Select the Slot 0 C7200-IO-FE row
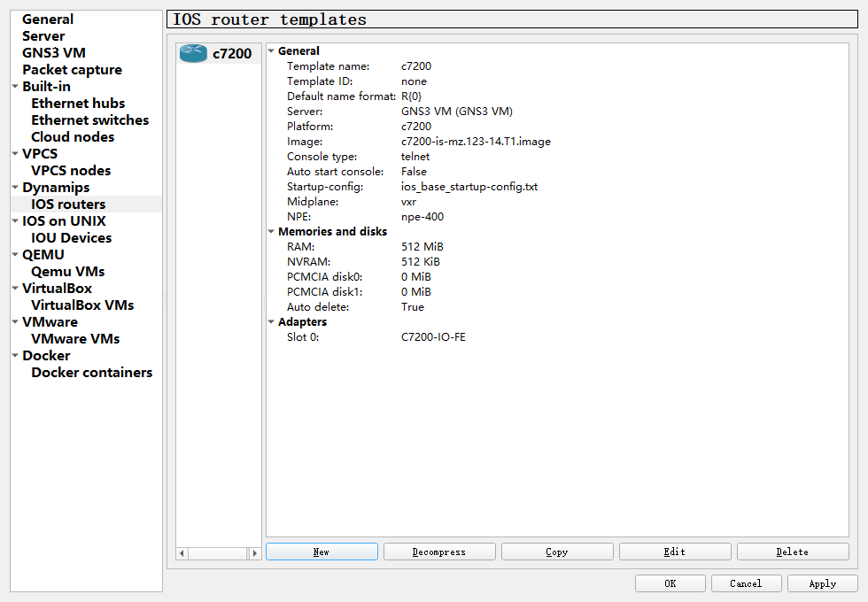 click(x=557, y=337)
